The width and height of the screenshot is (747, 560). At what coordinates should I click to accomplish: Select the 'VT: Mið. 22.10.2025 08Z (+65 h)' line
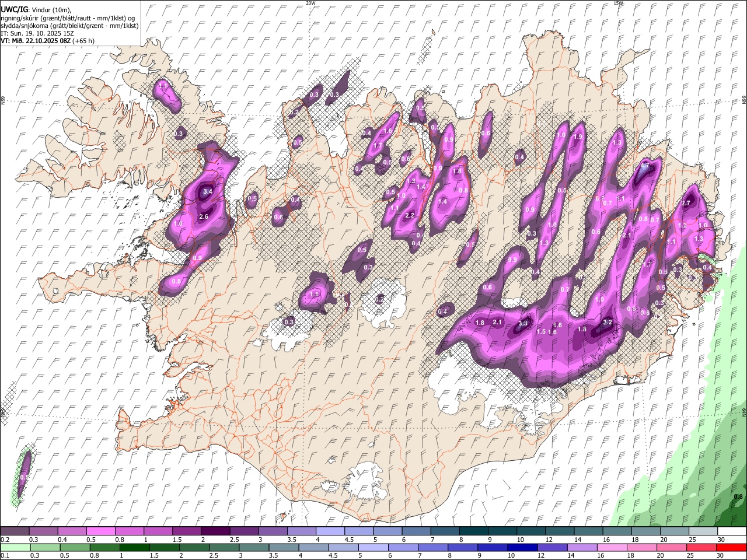tap(47, 41)
